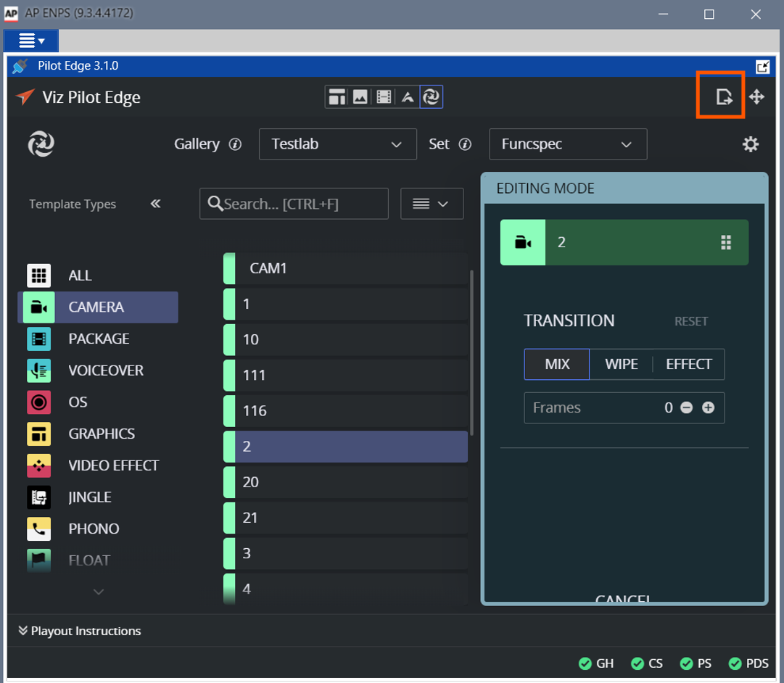Select the OS template type
Viewport: 784px width, 683px height.
[x=98, y=402]
